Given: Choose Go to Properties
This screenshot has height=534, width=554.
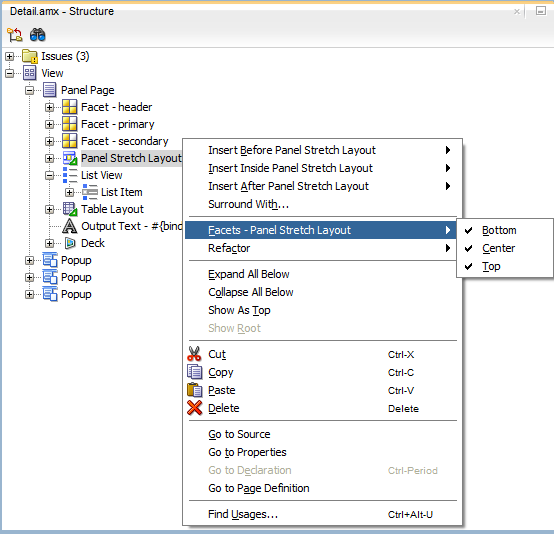Looking at the screenshot, I should [x=322, y=452].
